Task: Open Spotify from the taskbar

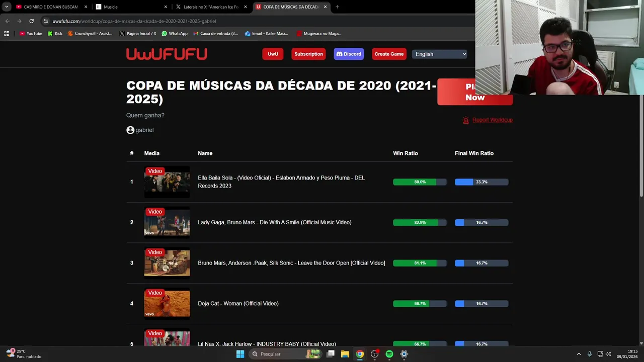Action: tap(389, 354)
